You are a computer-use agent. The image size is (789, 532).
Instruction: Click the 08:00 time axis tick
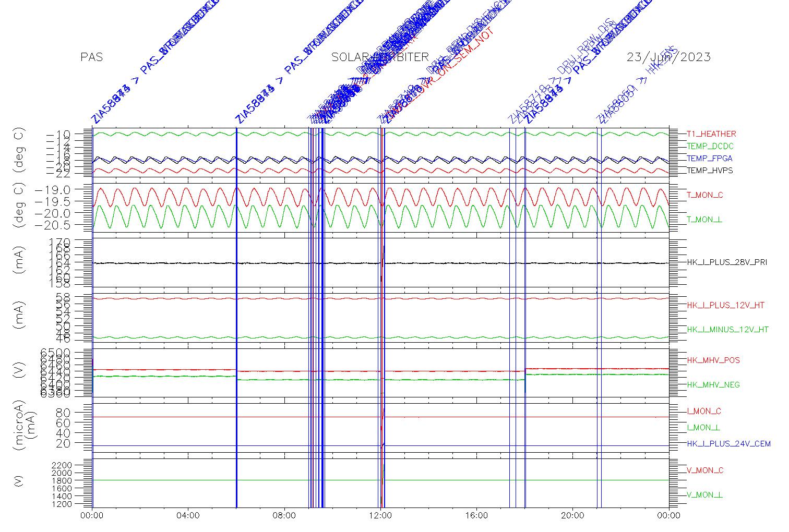tap(284, 516)
